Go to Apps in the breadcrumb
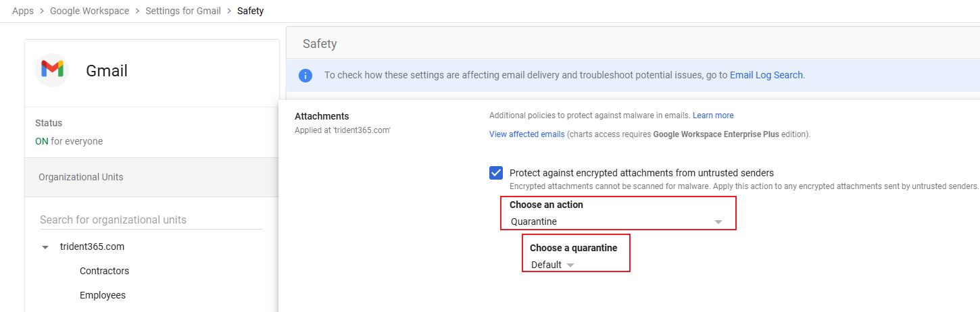980x312 pixels. pyautogui.click(x=23, y=11)
